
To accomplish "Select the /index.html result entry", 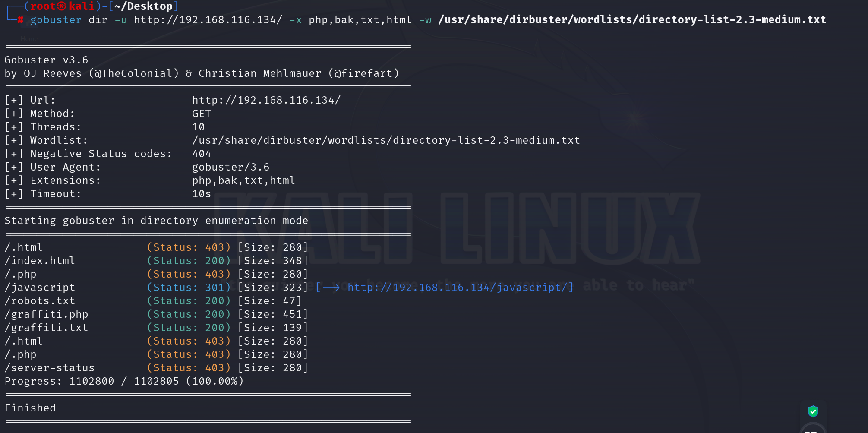I will pyautogui.click(x=40, y=261).
